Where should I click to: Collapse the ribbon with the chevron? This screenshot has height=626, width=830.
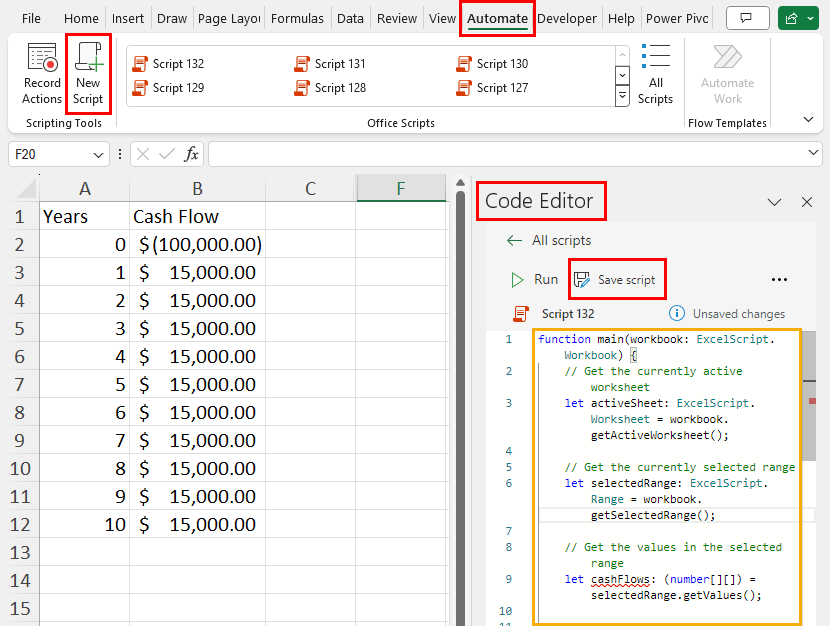[x=808, y=119]
